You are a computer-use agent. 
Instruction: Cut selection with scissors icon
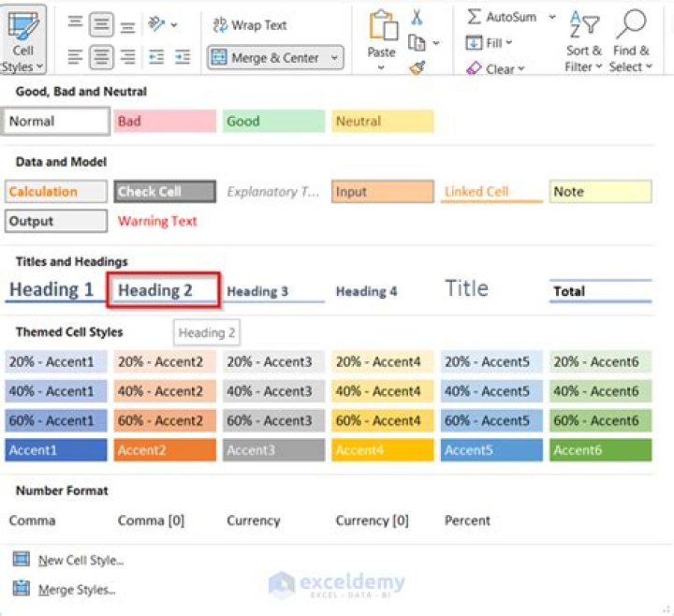pyautogui.click(x=417, y=17)
